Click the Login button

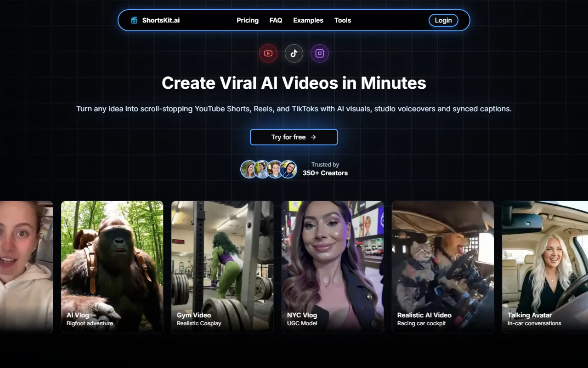pyautogui.click(x=443, y=20)
